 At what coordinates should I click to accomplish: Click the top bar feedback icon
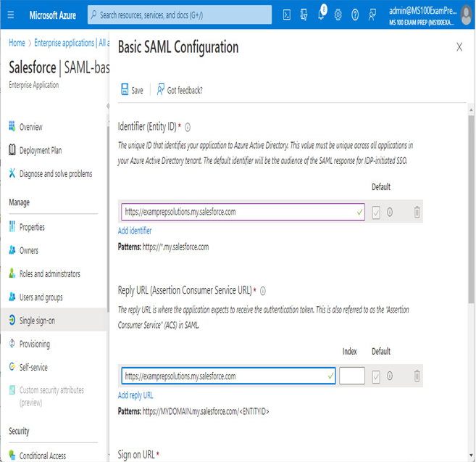coord(372,15)
